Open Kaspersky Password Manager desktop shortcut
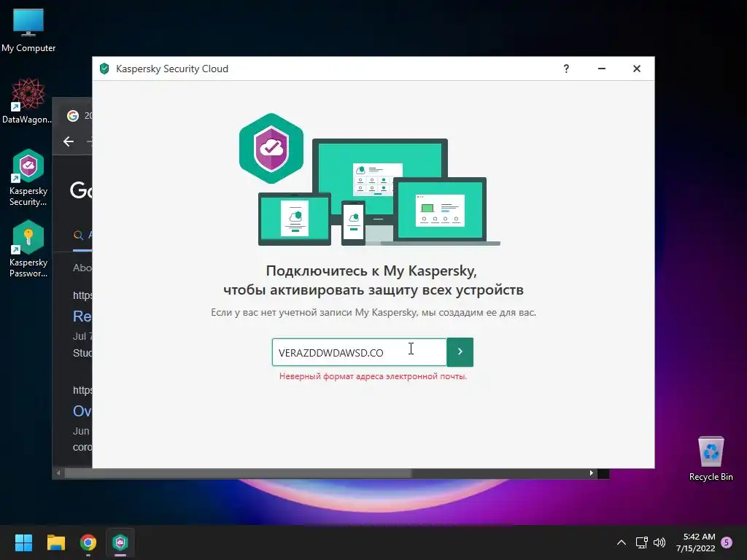 [28, 249]
